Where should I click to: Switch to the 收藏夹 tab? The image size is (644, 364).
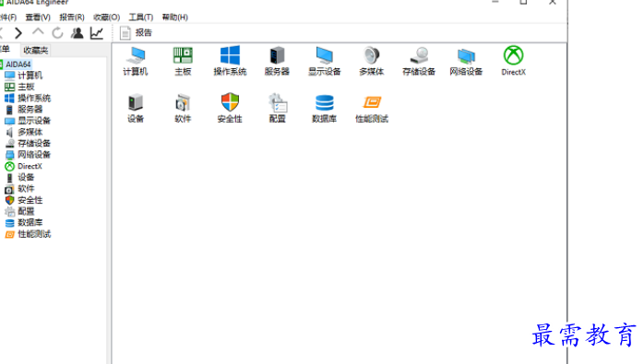pos(36,51)
